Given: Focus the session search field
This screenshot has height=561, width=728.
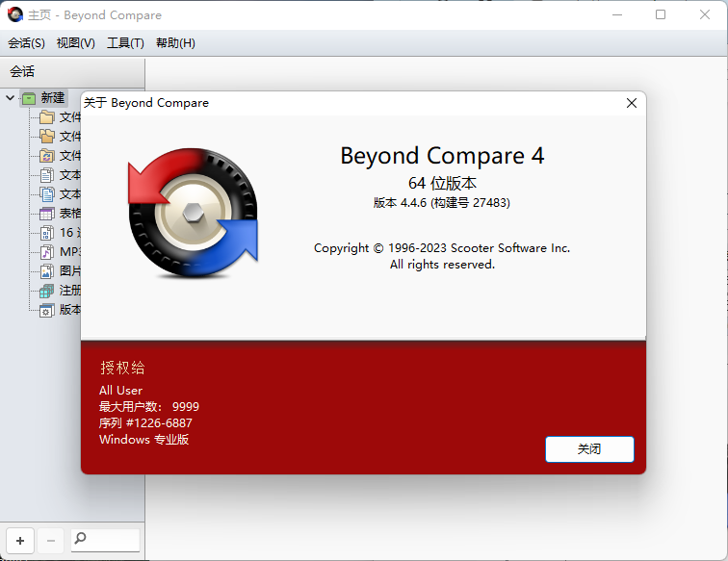Looking at the screenshot, I should 112,540.
